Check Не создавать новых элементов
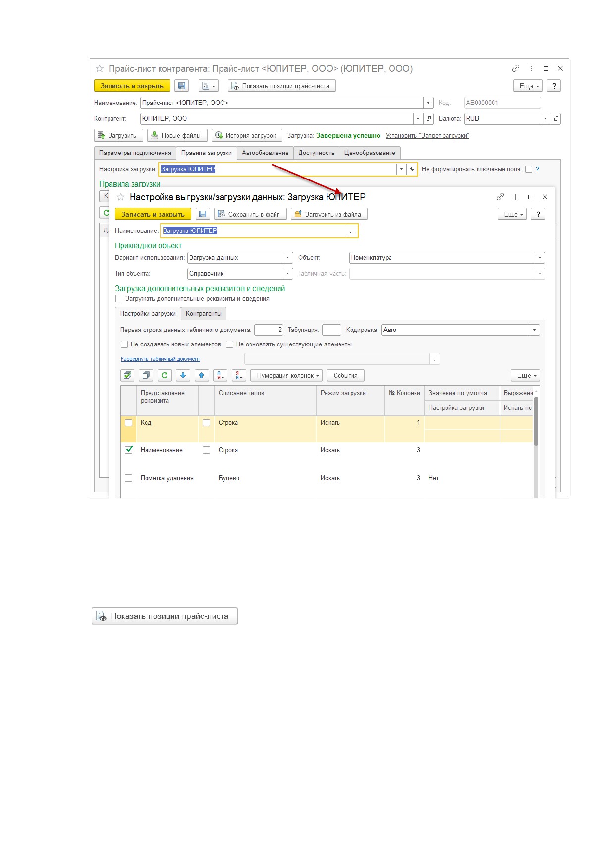 pyautogui.click(x=124, y=344)
